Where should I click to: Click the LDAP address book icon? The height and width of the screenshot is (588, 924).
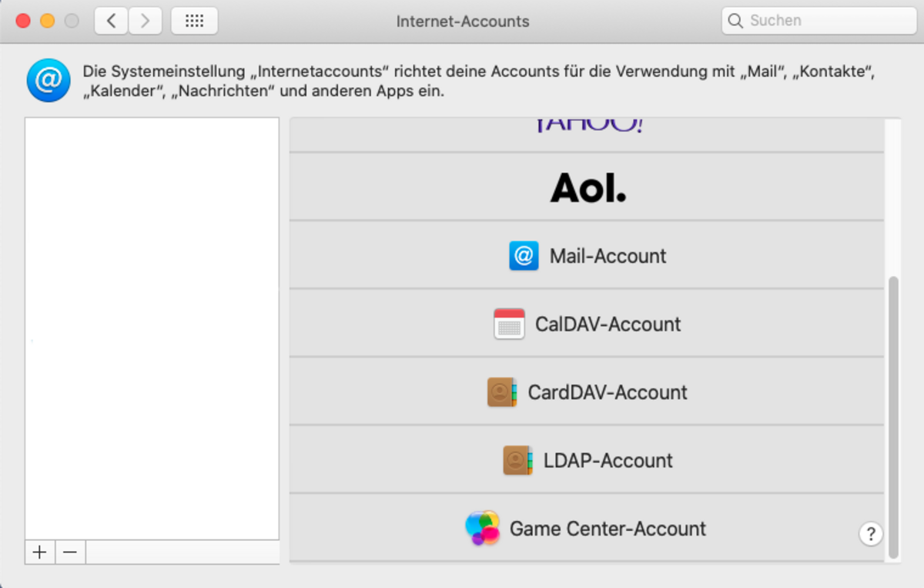pyautogui.click(x=517, y=461)
